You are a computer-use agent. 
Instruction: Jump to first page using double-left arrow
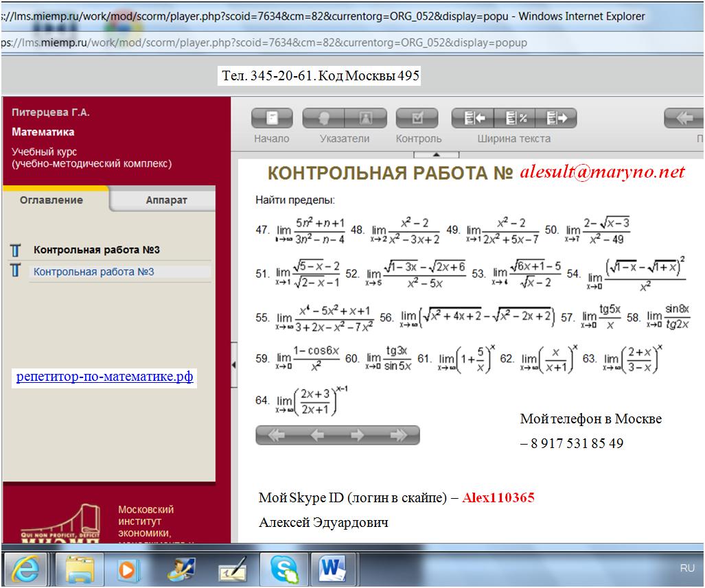275,435
